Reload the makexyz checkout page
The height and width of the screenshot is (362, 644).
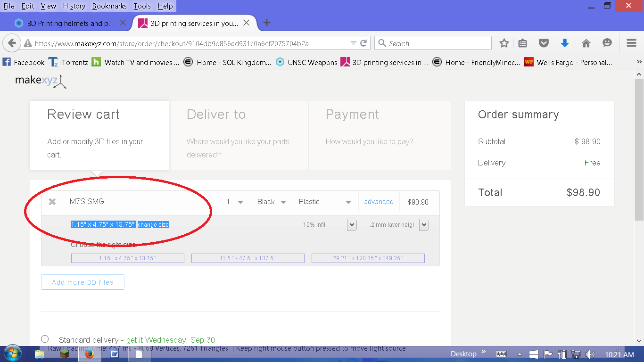(363, 43)
